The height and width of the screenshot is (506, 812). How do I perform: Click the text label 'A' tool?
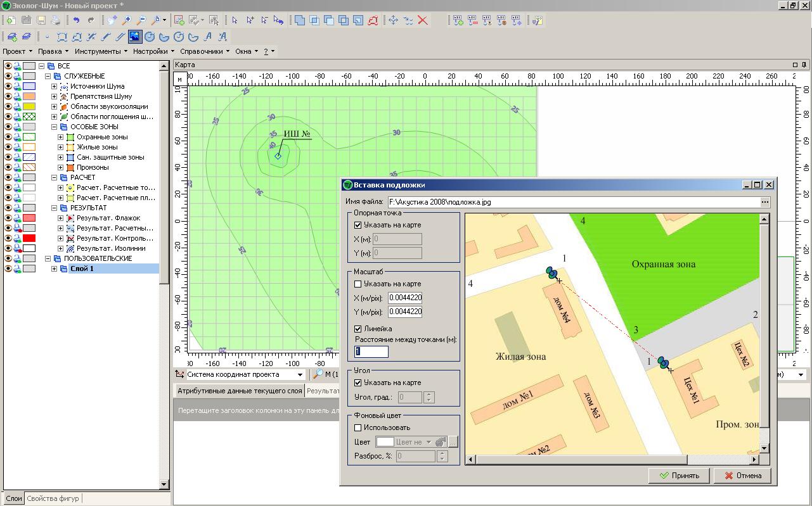click(x=208, y=37)
